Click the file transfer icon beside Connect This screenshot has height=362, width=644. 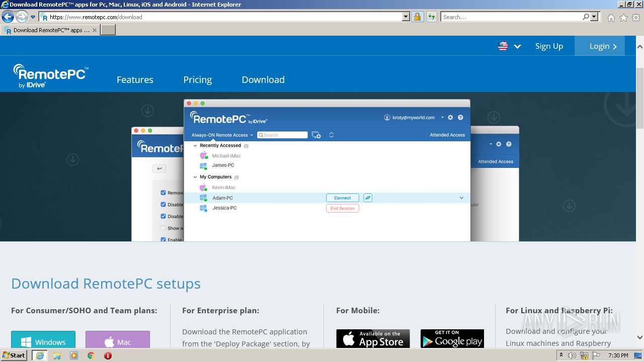[368, 198]
